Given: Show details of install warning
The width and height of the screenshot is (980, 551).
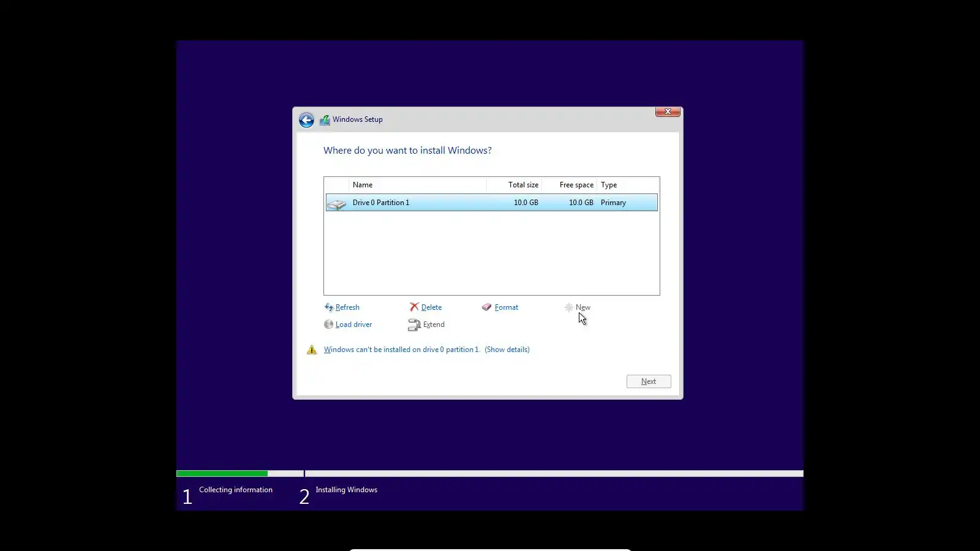Looking at the screenshot, I should pos(507,350).
